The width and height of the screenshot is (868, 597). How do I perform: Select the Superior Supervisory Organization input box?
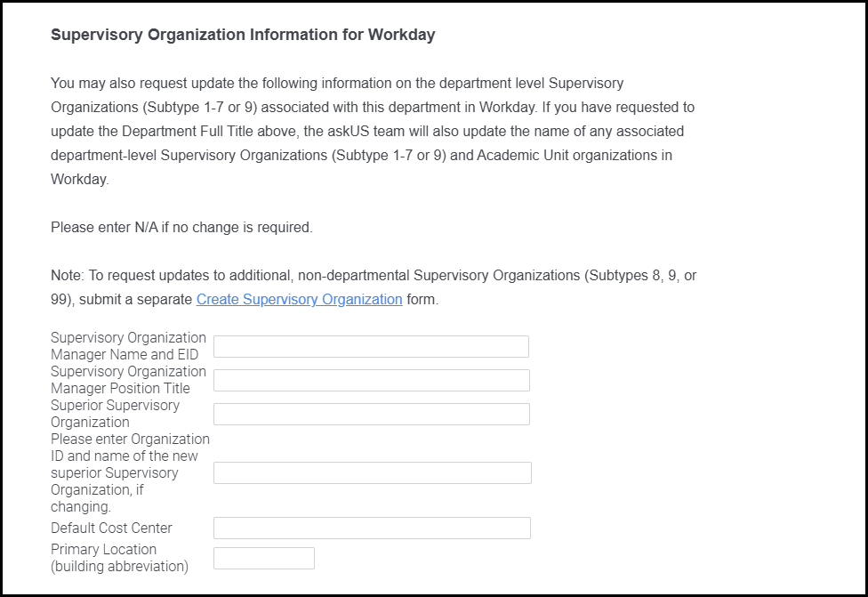pyautogui.click(x=371, y=415)
